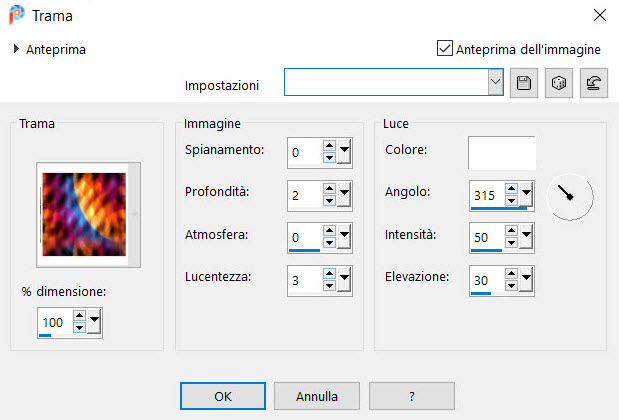This screenshot has height=420, width=619.
Task: Click OK to apply the texture
Action: click(x=223, y=396)
